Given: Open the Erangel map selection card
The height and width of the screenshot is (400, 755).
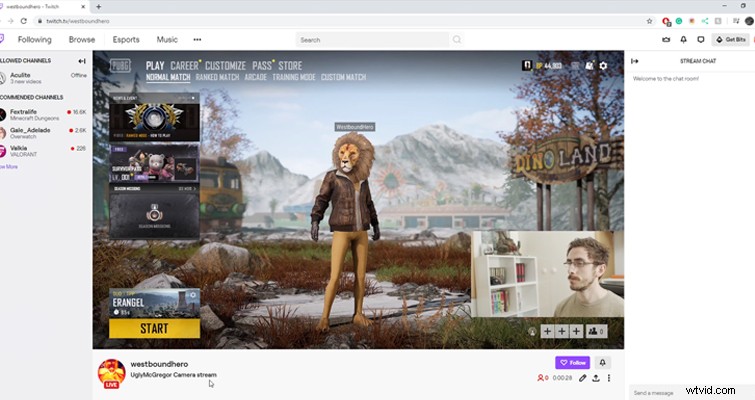Looking at the screenshot, I should (x=154, y=304).
